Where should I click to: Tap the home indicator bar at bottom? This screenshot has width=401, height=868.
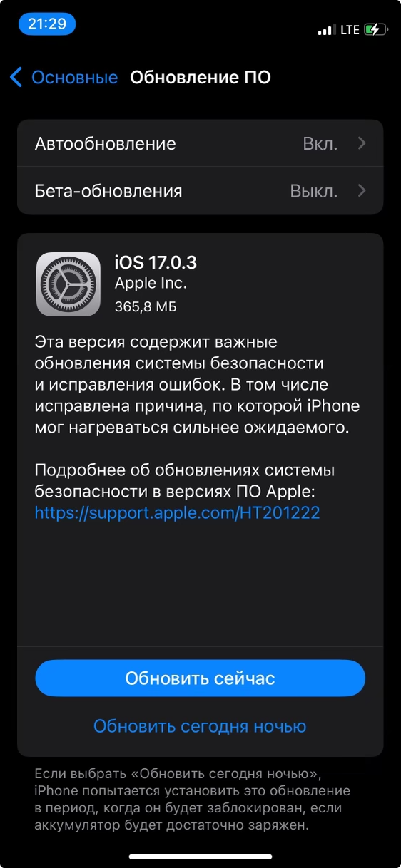click(x=200, y=857)
